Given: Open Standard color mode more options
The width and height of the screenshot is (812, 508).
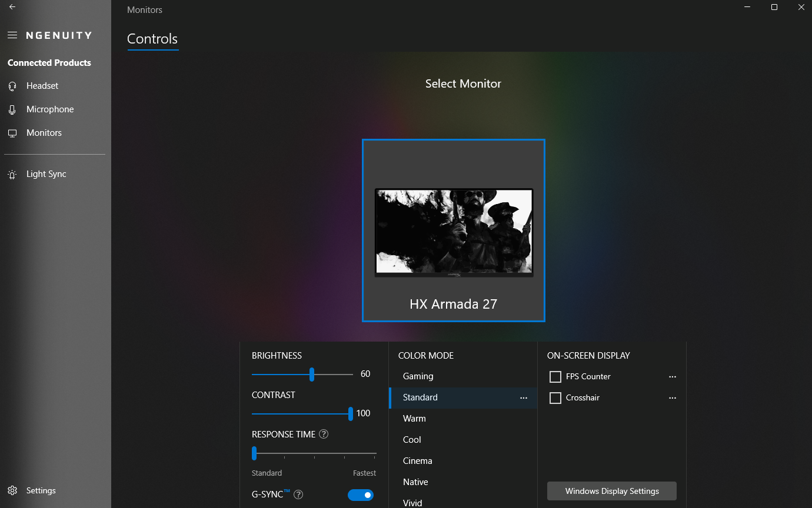Looking at the screenshot, I should tap(524, 398).
